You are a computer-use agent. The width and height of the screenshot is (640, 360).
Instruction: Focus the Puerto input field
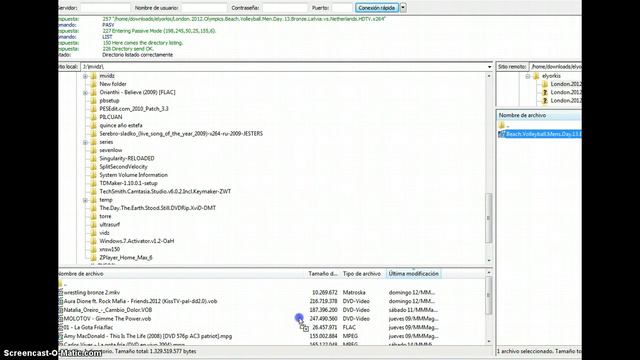coord(342,8)
